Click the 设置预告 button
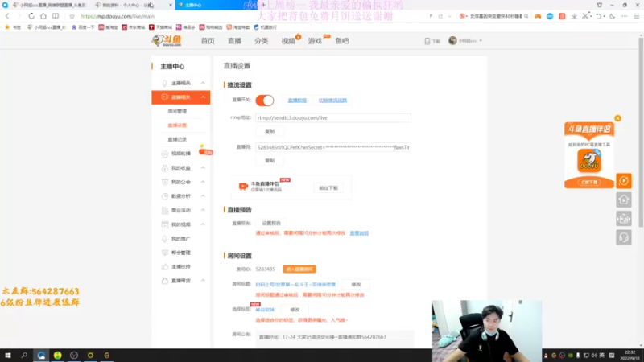The height and width of the screenshot is (362, 644). point(271,224)
